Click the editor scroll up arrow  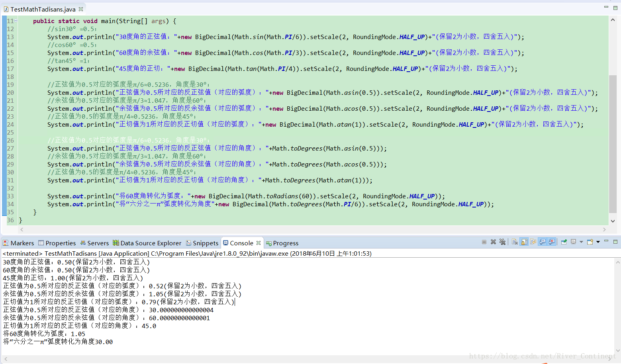(x=613, y=20)
